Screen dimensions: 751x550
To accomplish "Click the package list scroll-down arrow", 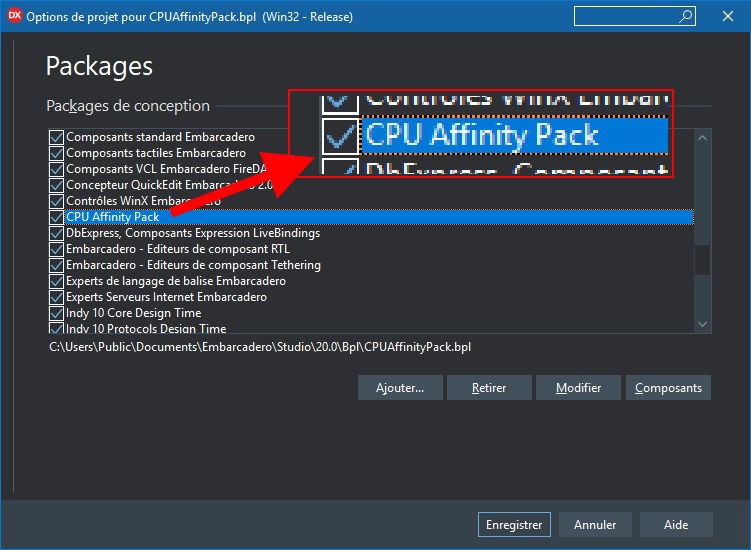I will (703, 324).
